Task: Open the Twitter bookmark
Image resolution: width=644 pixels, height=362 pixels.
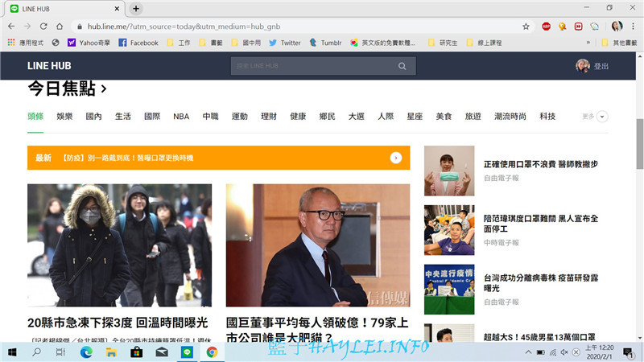Action: pos(285,43)
